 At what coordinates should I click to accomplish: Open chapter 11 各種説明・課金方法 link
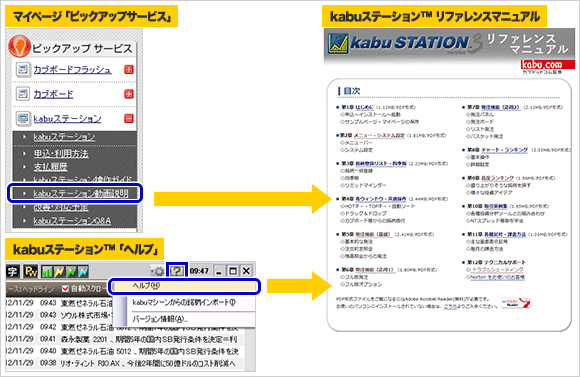coord(505,235)
